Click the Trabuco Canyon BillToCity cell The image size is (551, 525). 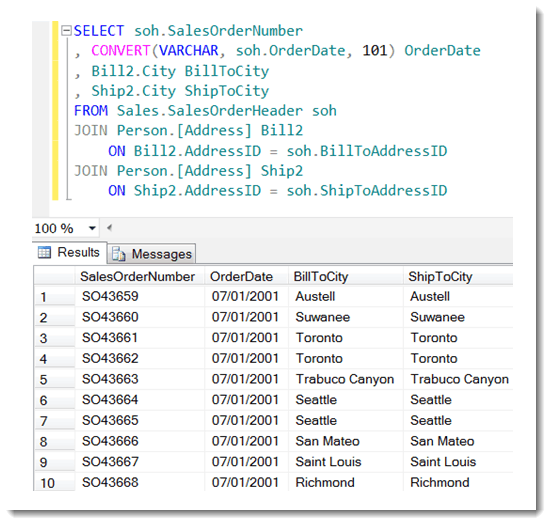(346, 379)
